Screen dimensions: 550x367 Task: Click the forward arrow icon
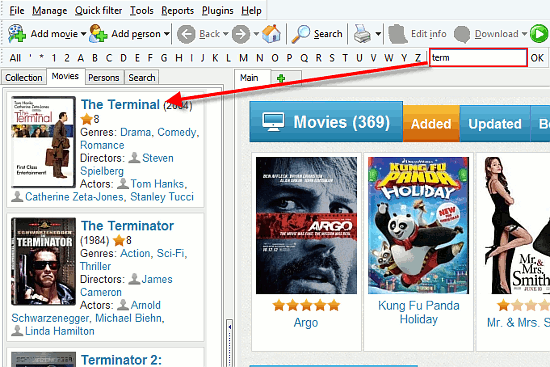(241, 34)
